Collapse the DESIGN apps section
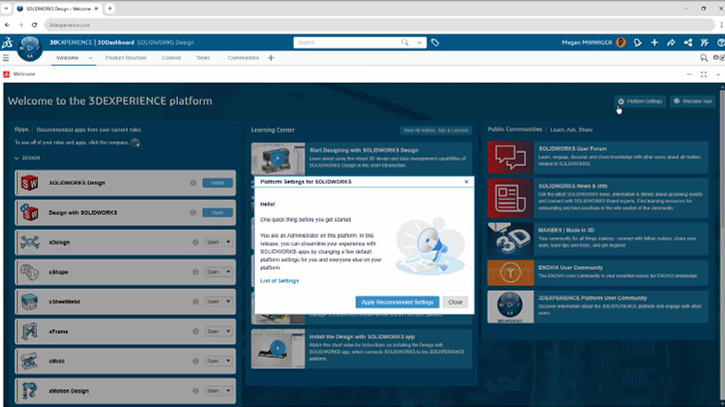Image resolution: width=725 pixels, height=407 pixels. pyautogui.click(x=17, y=158)
